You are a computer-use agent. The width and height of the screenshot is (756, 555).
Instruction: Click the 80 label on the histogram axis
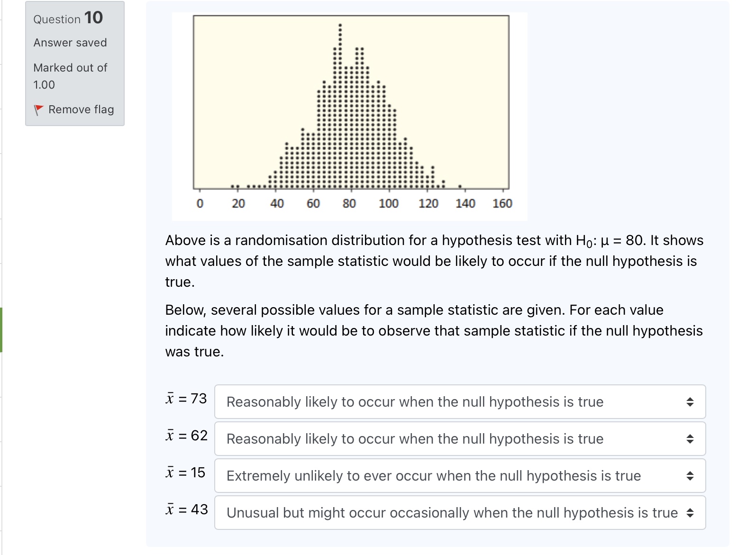point(349,203)
